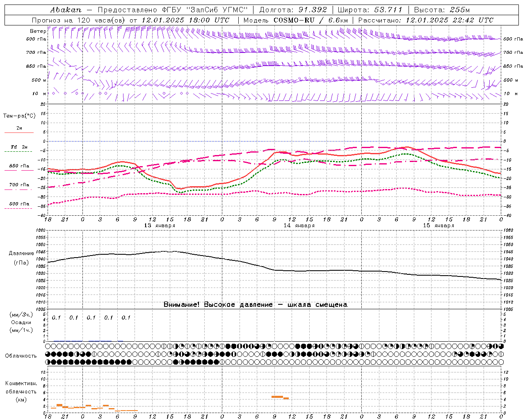Click the orange convective cloud bar on 14 января

pyautogui.click(x=277, y=397)
